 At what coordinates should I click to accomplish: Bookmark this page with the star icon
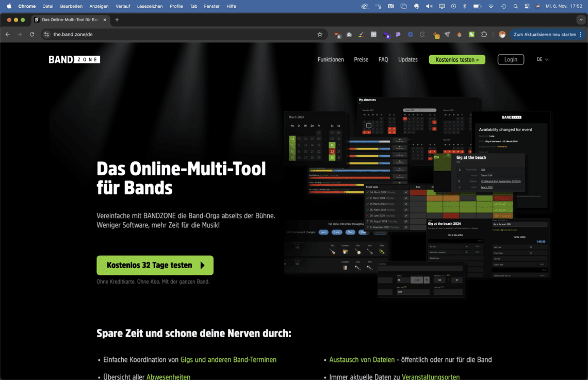320,35
